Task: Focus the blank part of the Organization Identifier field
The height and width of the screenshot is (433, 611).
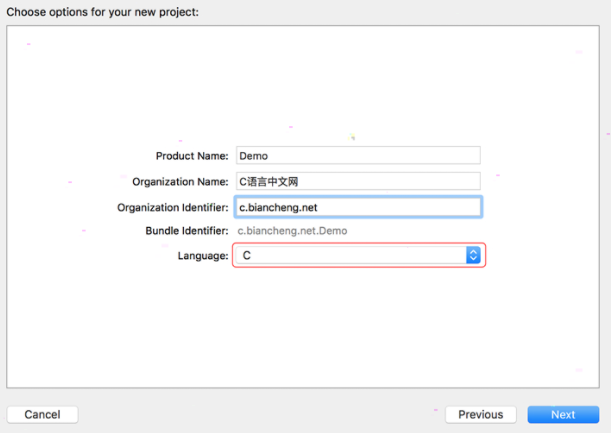Action: pyautogui.click(x=398, y=207)
